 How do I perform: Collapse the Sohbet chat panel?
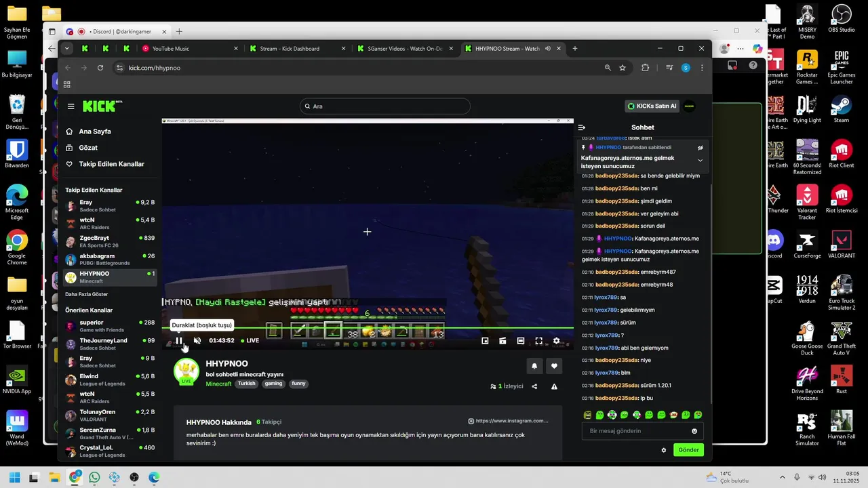tap(581, 127)
